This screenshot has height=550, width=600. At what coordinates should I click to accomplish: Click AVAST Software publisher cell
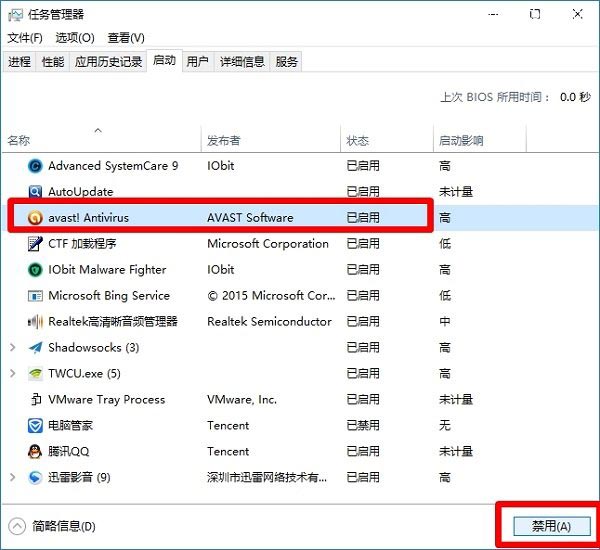(250, 217)
